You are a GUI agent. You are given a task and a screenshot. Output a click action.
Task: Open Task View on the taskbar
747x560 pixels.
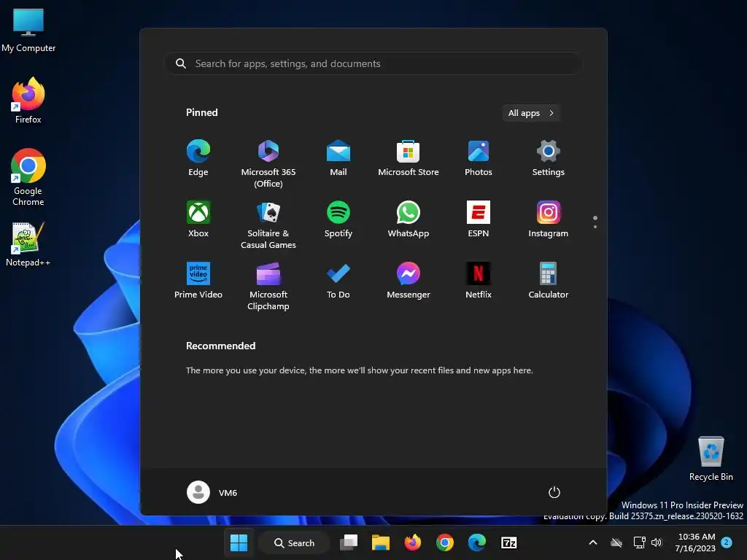click(x=349, y=542)
